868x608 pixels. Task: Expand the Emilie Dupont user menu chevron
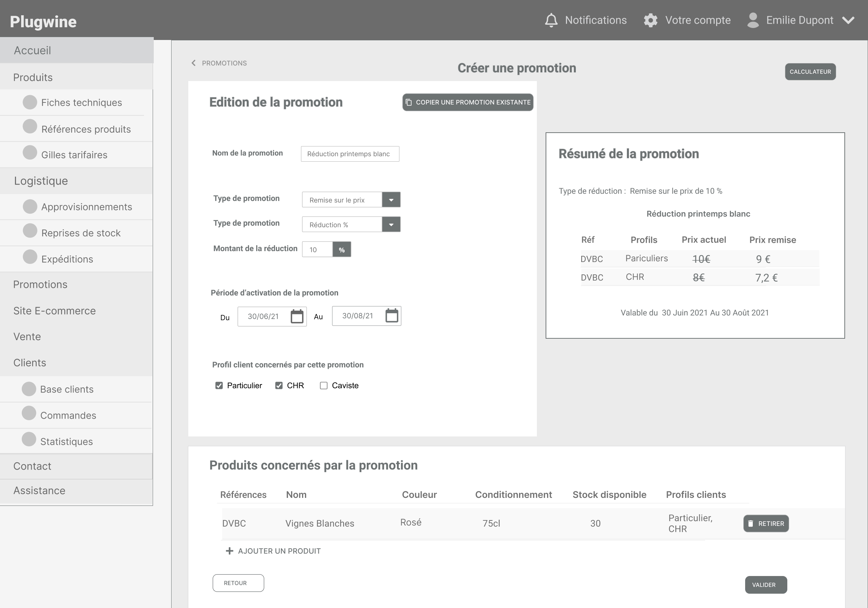[848, 20]
